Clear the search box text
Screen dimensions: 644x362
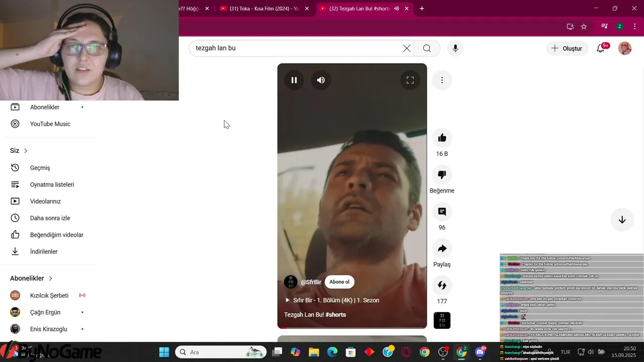click(x=407, y=48)
